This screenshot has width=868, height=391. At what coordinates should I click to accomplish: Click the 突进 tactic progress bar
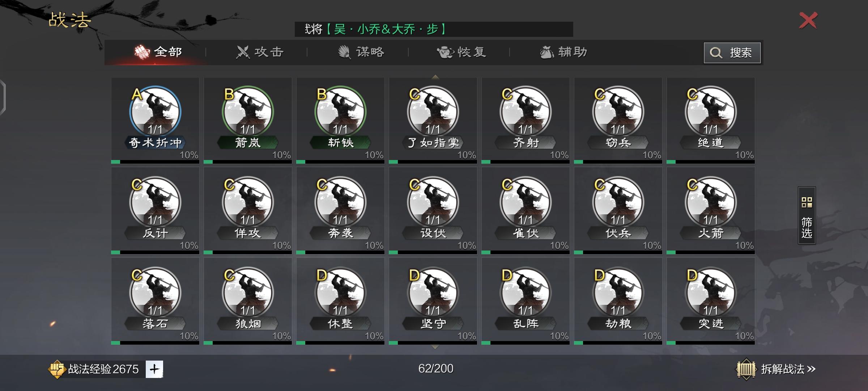[711, 342]
